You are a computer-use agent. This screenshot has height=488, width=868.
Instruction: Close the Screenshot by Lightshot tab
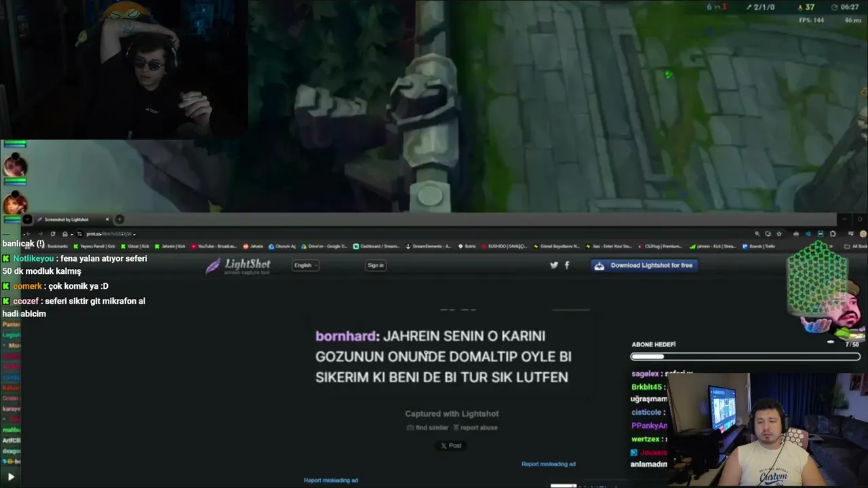pos(106,220)
